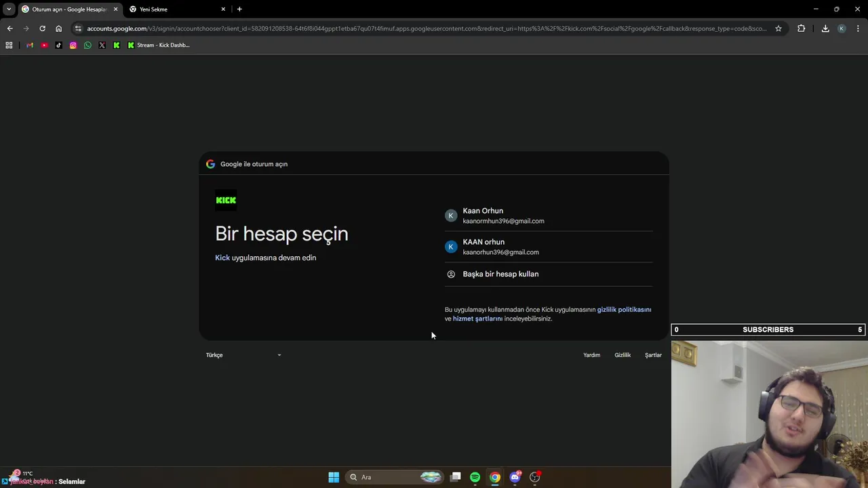Select Başka bir hesap kullan
Viewport: 868px width, 488px height.
coord(549,274)
